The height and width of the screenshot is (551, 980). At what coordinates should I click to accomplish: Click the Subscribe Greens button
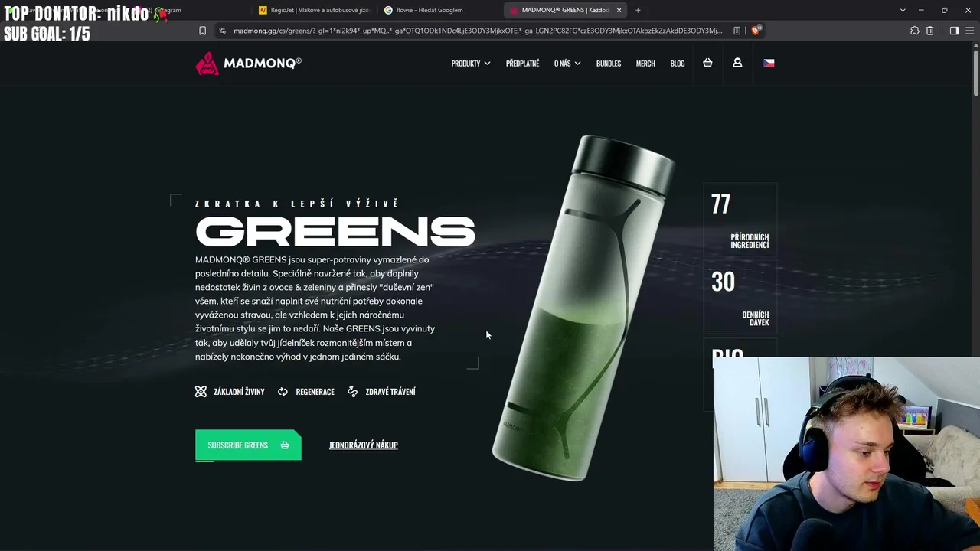pos(248,445)
